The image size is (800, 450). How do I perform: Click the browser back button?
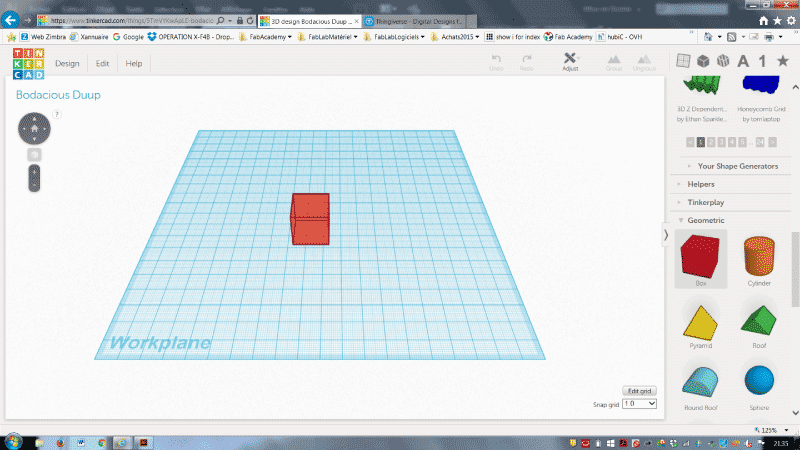(x=10, y=20)
